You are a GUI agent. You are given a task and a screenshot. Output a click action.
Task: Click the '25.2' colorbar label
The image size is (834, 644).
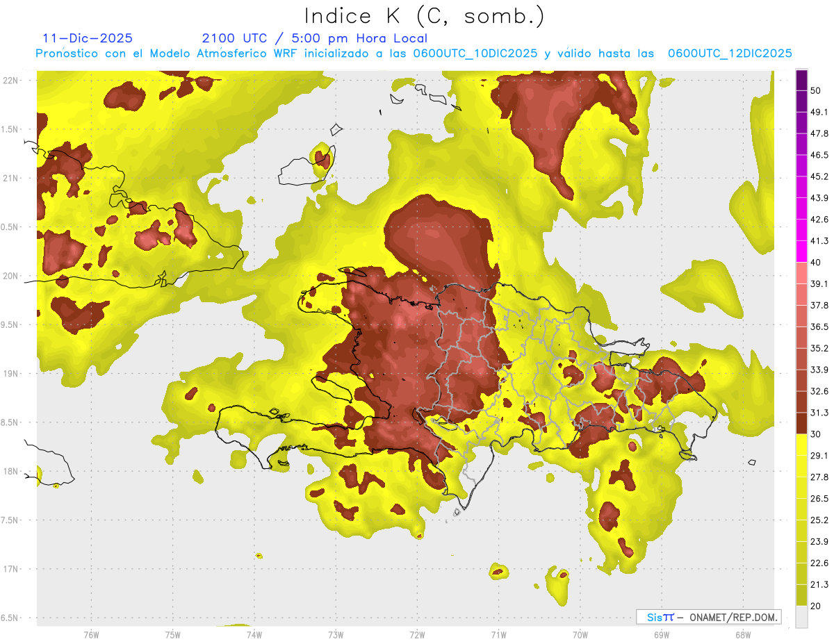tap(819, 520)
